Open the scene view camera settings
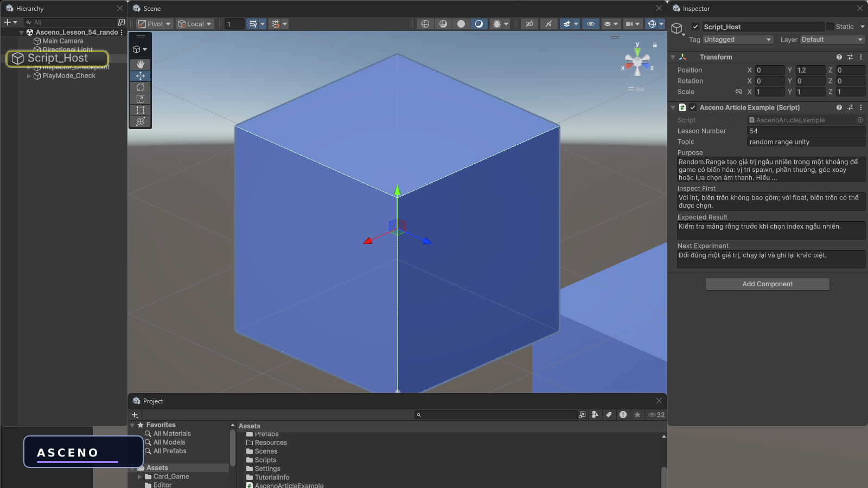The image size is (868, 488). click(x=629, y=24)
